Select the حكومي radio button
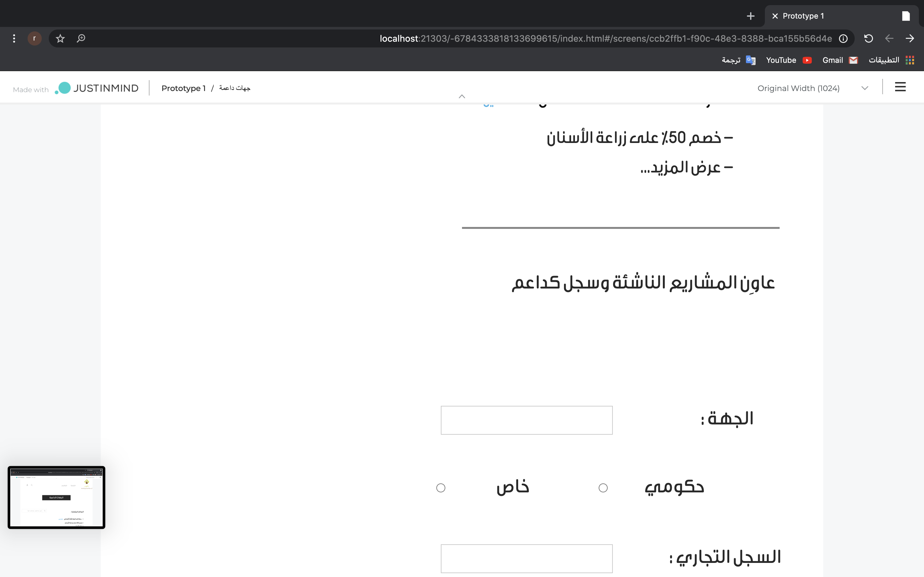Viewport: 924px width, 577px height. (603, 488)
